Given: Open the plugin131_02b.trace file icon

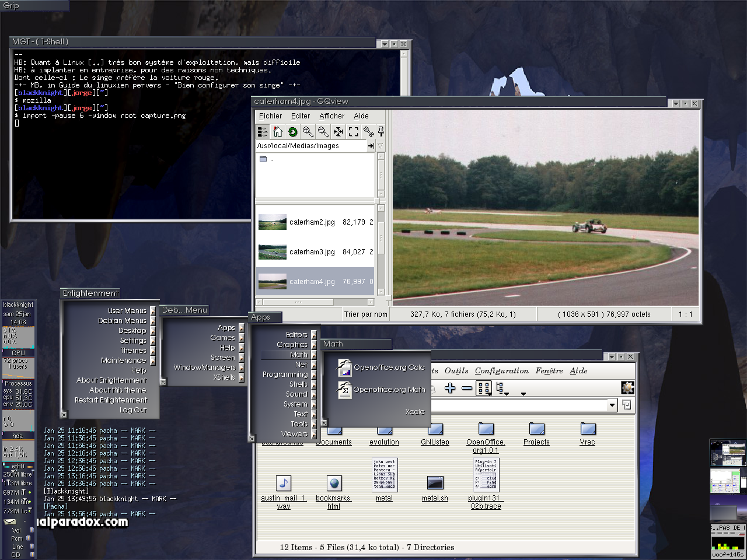Looking at the screenshot, I should pyautogui.click(x=486, y=475).
